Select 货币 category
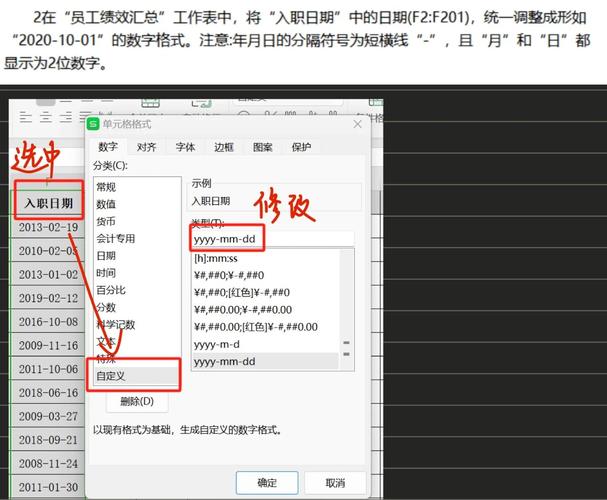 pyautogui.click(x=137, y=221)
